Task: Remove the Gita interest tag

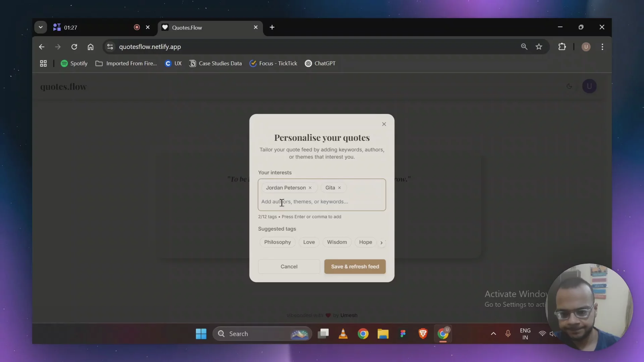Action: point(339,188)
